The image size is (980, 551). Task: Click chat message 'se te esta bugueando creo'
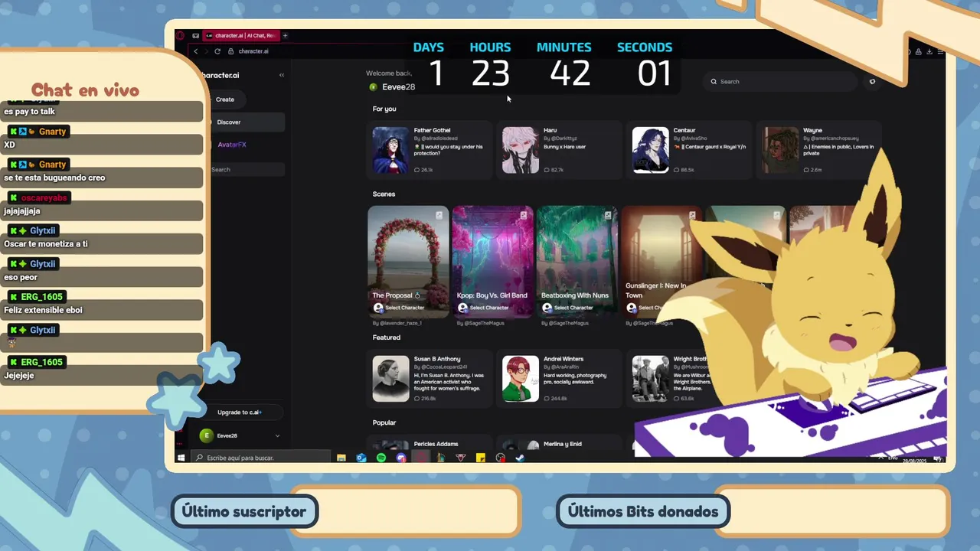click(54, 178)
